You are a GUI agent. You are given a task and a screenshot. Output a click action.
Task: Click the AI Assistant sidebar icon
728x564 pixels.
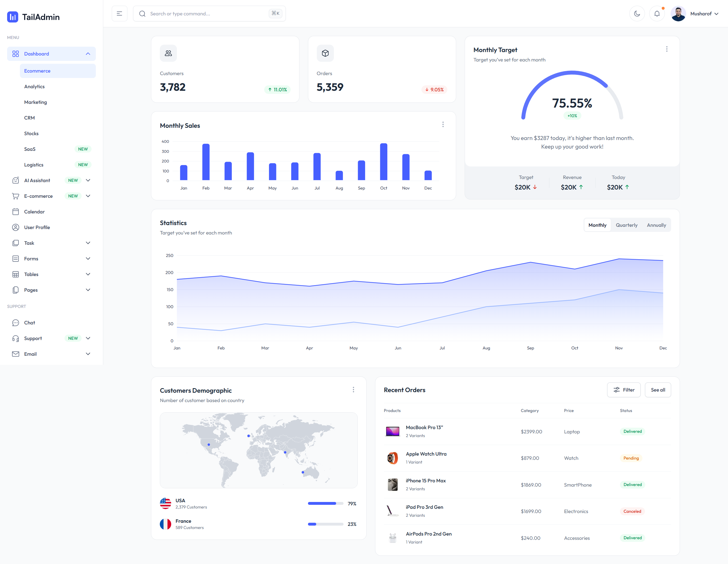16,180
